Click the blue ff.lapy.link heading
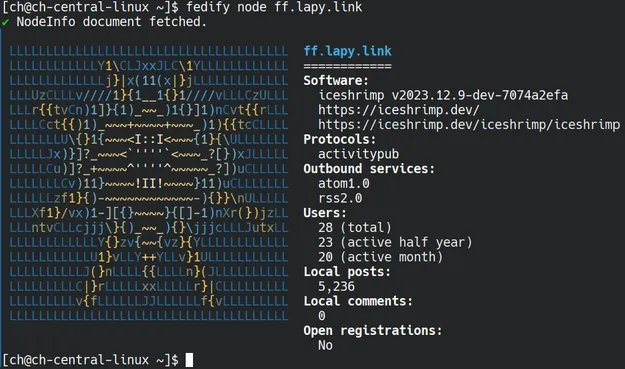625x369 pixels. coord(348,51)
